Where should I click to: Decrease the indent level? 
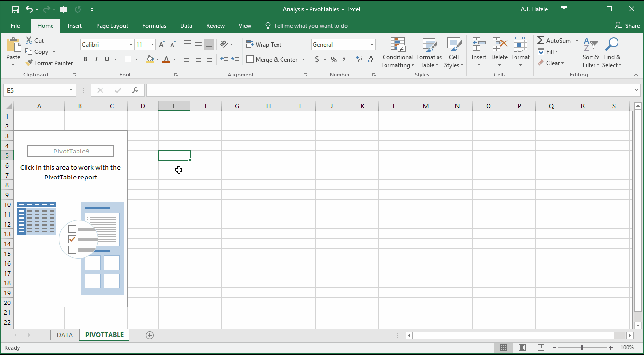coord(224,59)
